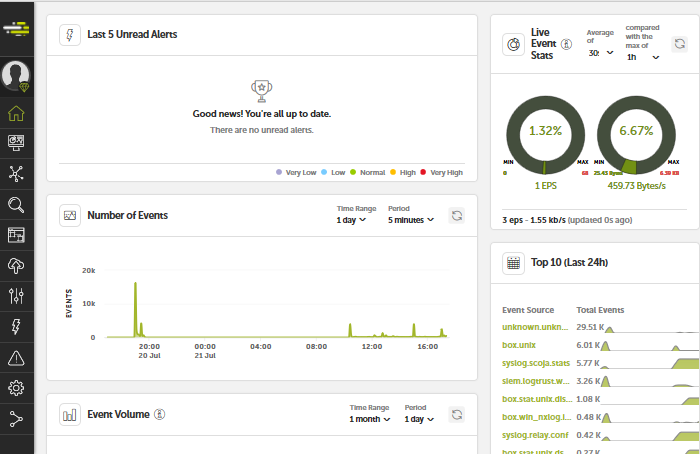The image size is (700, 454).
Task: Open Number of Events Time Range dropdown
Action: tap(357, 220)
